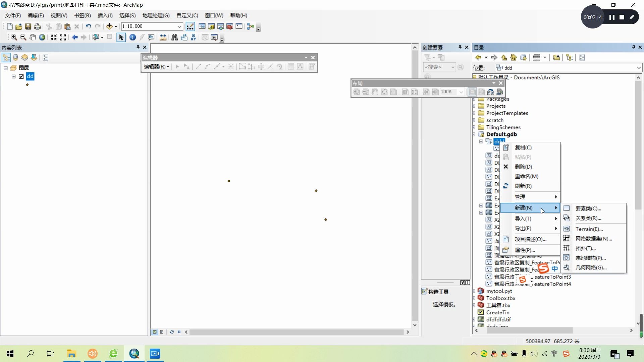
Task: Click the 删除(D) option in context menu
Action: point(523,166)
